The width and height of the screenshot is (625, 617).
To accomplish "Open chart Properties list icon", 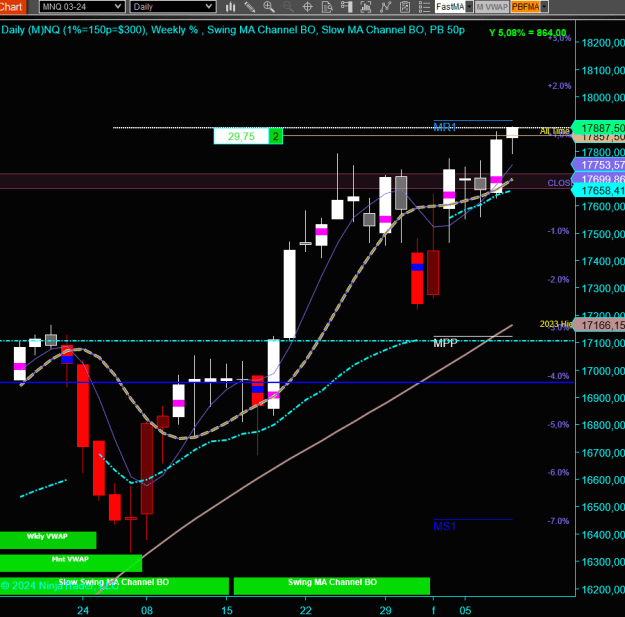I will [x=424, y=7].
